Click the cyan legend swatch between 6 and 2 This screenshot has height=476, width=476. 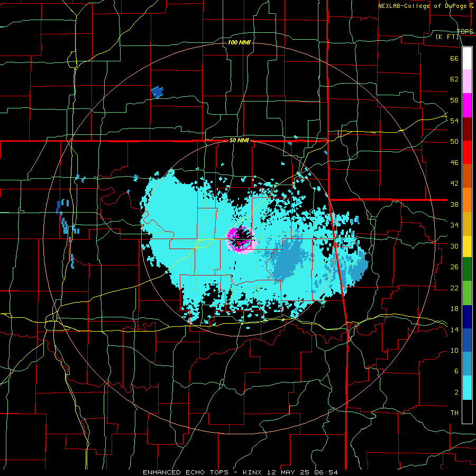(x=467, y=388)
